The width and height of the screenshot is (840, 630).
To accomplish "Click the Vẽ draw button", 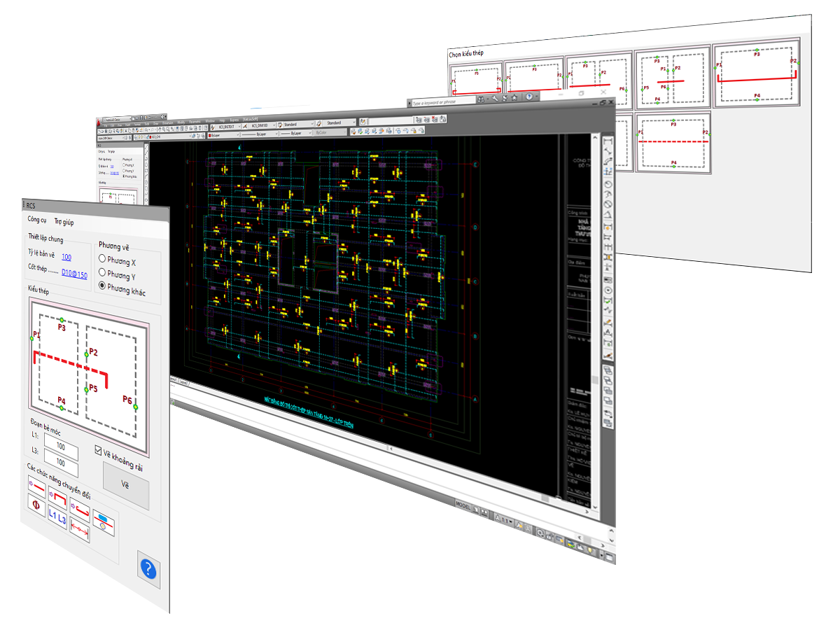I will [x=126, y=484].
